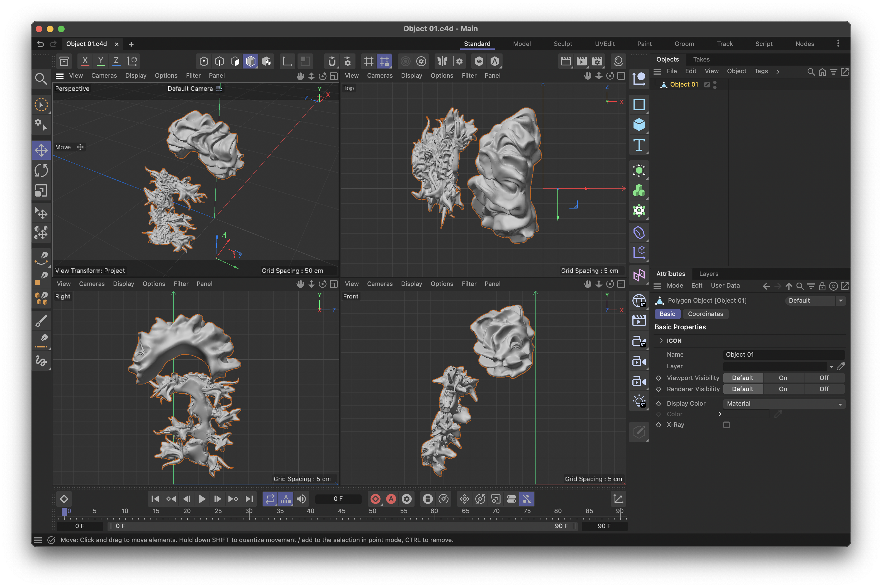
Task: Go to end of animation
Action: coord(249,499)
